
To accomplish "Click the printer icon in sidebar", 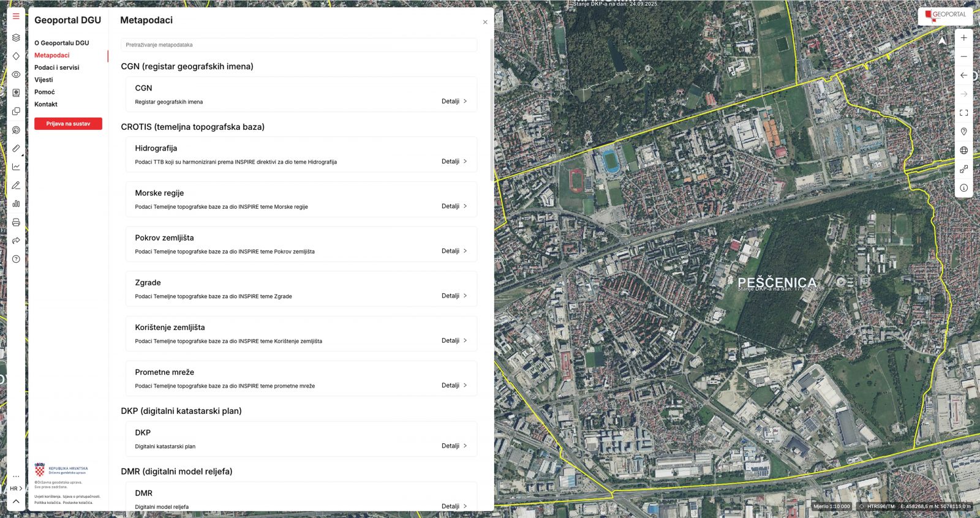I will [x=16, y=222].
